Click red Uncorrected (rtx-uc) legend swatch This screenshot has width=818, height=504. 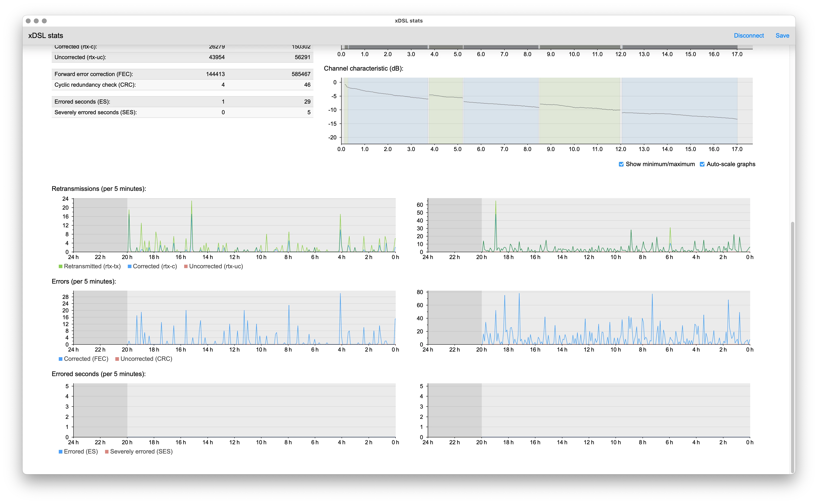tap(186, 266)
